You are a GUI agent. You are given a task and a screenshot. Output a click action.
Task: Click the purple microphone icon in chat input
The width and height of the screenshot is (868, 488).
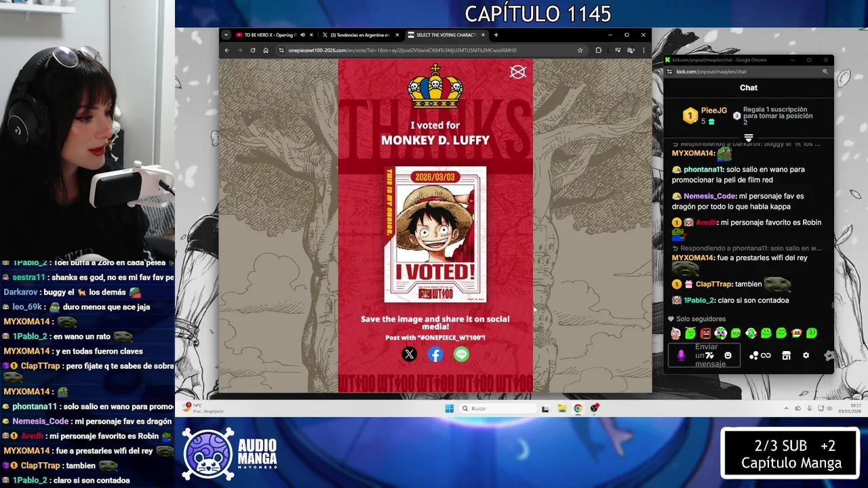[x=682, y=355]
